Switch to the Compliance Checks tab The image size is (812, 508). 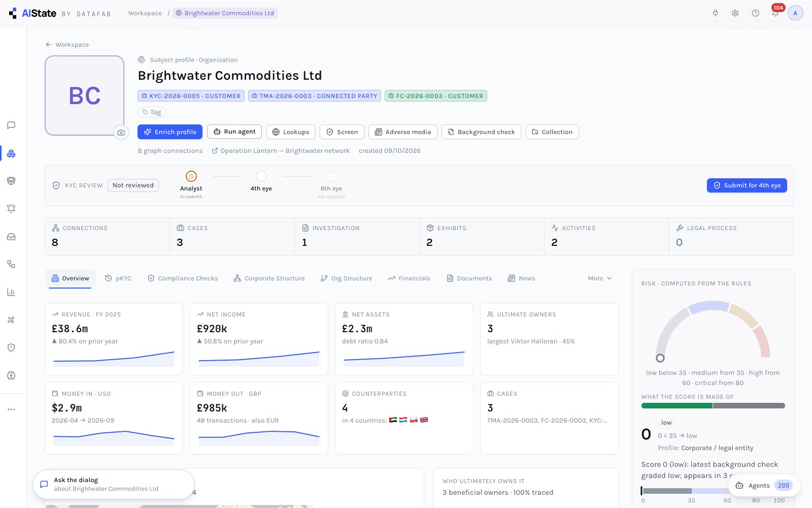(x=183, y=278)
